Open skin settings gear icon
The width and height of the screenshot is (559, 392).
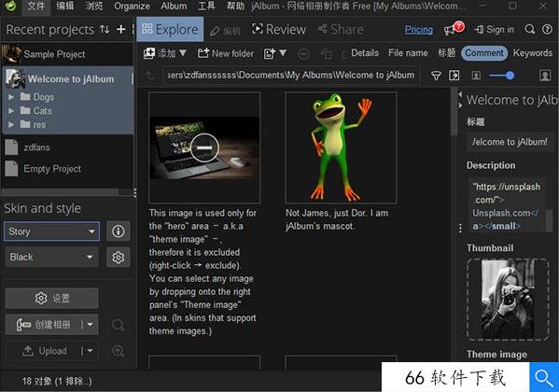point(118,257)
